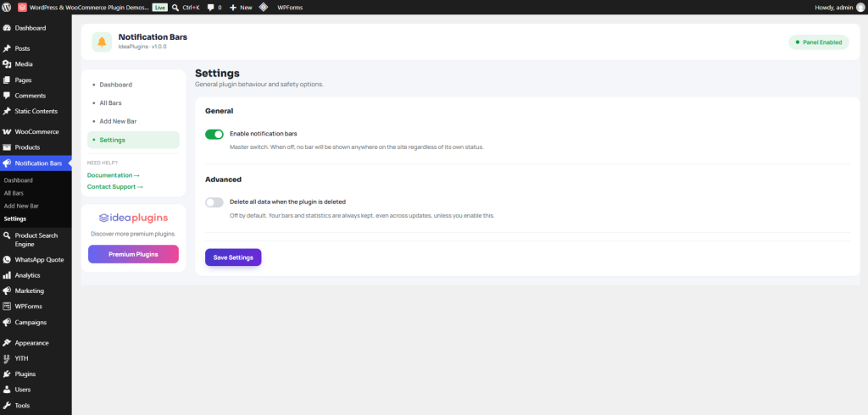
Task: Click the WPForms sidebar icon
Action: pyautogui.click(x=7, y=306)
